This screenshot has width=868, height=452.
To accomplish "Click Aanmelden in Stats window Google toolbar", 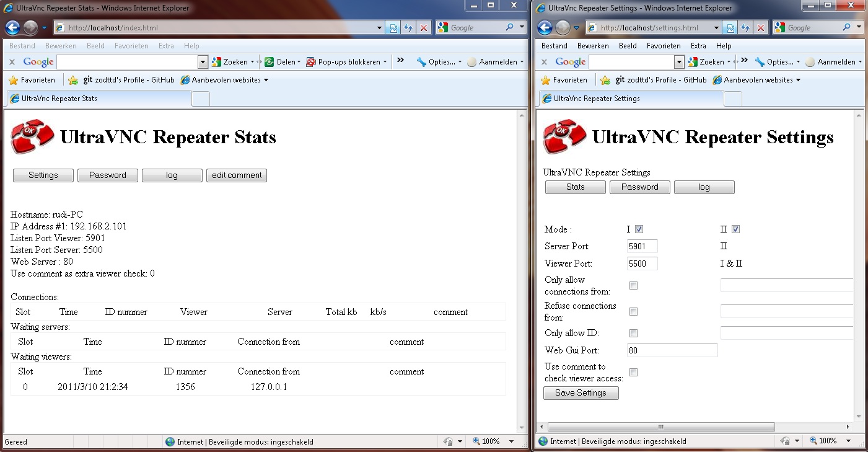I will (x=495, y=62).
